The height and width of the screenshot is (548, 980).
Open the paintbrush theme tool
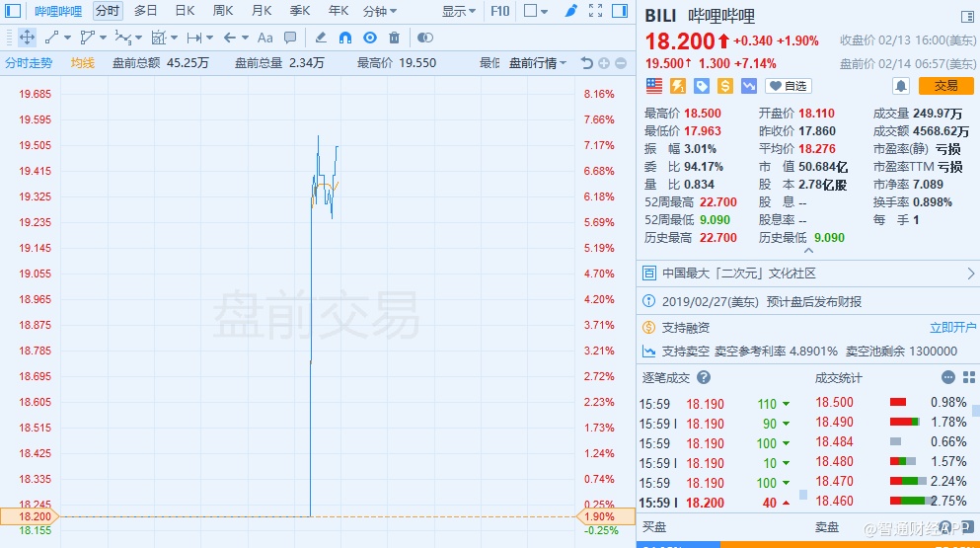click(570, 11)
